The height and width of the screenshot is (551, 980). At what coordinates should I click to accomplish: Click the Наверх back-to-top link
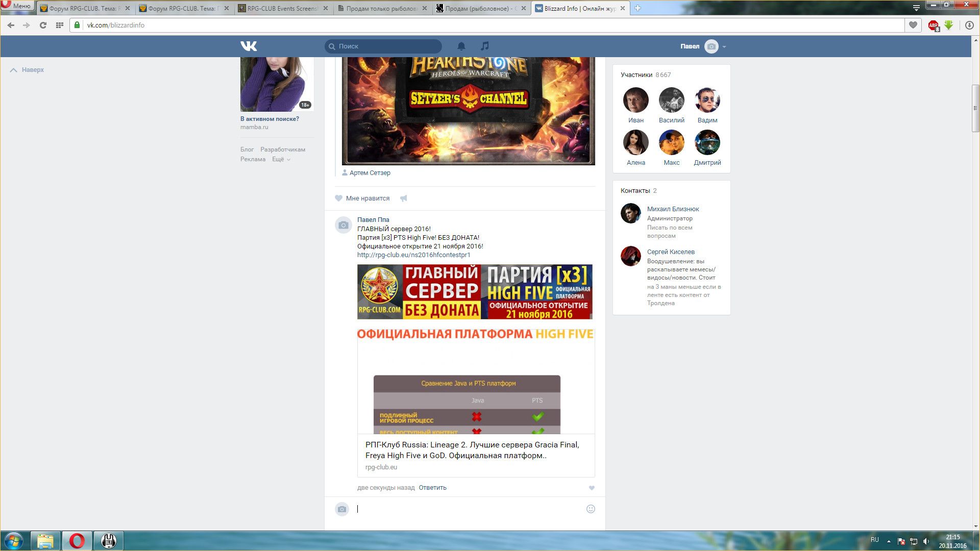pos(27,70)
